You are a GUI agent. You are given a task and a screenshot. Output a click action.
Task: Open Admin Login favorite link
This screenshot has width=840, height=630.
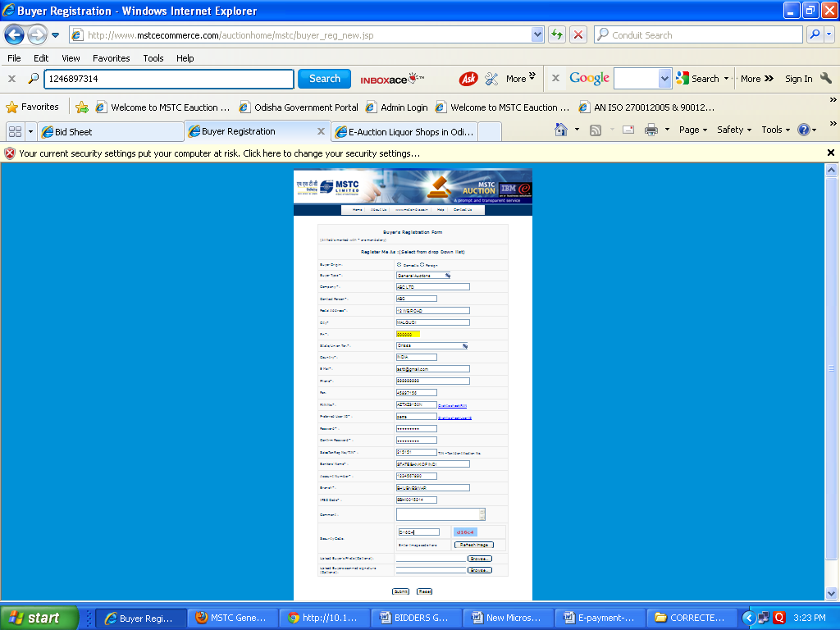(397, 107)
